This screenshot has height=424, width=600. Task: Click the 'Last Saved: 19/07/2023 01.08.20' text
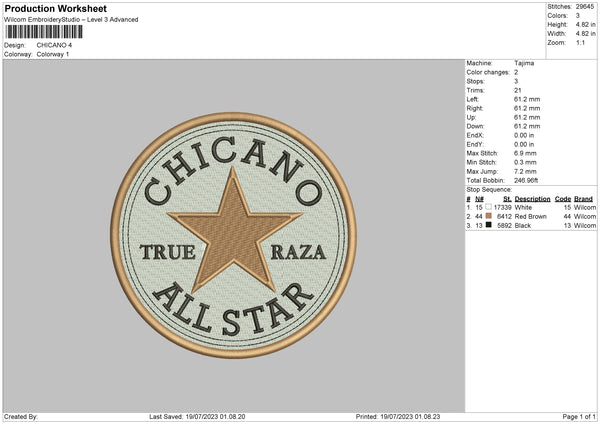197,416
